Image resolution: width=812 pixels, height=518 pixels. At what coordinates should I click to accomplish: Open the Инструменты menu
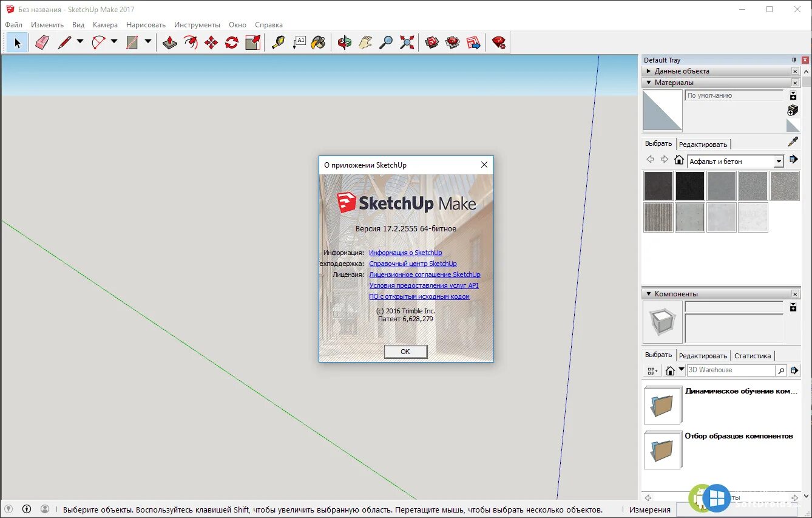[197, 25]
